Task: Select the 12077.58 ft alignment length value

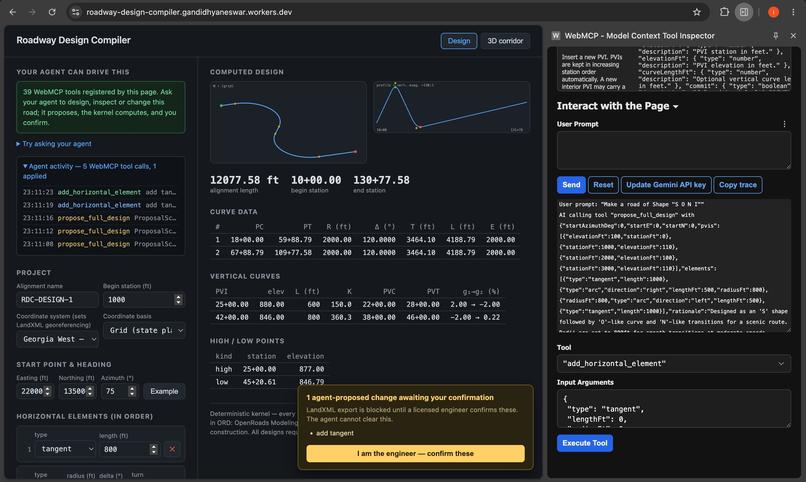Action: [244, 180]
